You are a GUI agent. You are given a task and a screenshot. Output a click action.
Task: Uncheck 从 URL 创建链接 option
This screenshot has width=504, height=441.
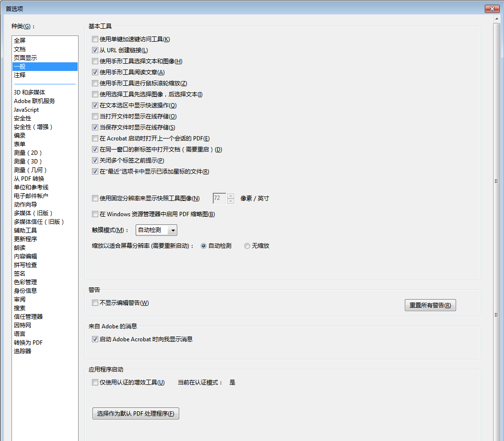coord(95,50)
